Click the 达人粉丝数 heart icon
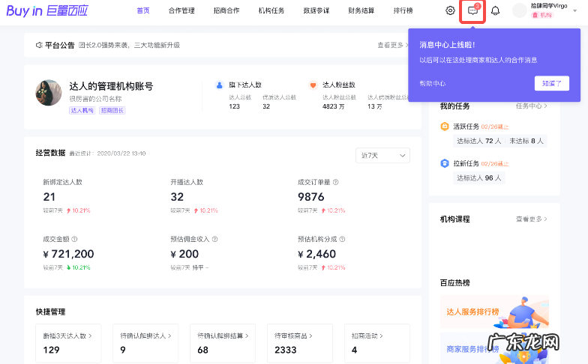This screenshot has height=364, width=588. (x=313, y=85)
